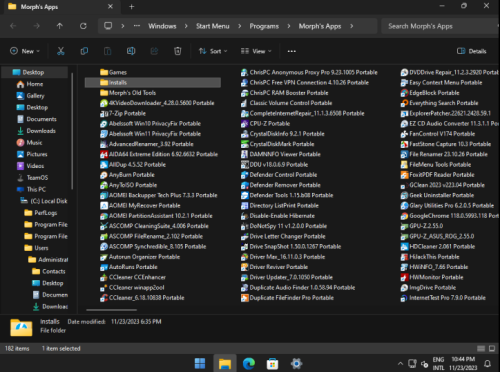Select (C:) Local Disk in navigation pane
The image size is (500, 372).
click(x=44, y=201)
